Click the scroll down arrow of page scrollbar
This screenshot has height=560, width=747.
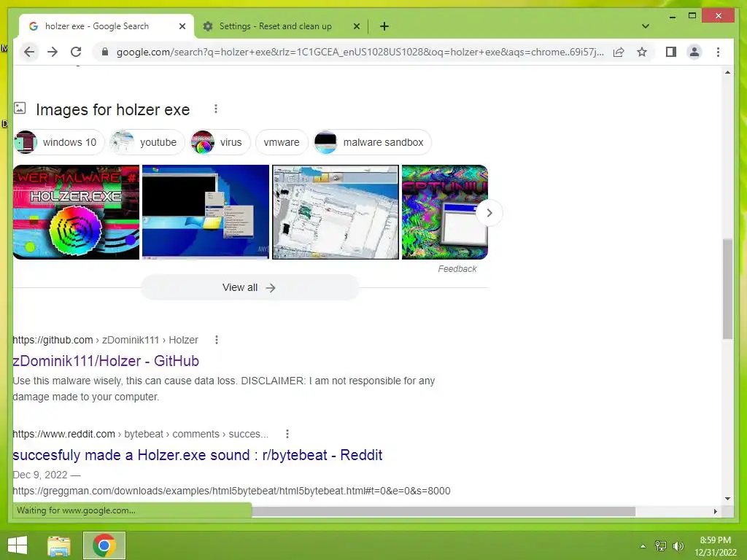[727, 499]
